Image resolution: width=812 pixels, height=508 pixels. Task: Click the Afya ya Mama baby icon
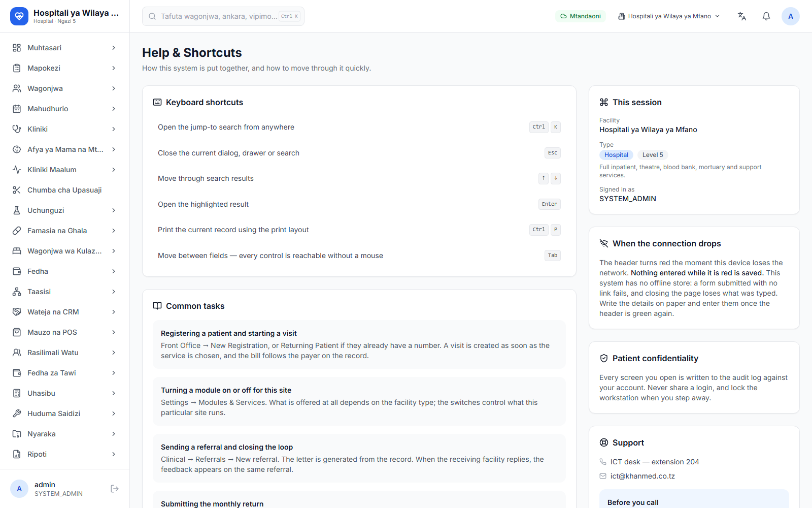pyautogui.click(x=17, y=149)
